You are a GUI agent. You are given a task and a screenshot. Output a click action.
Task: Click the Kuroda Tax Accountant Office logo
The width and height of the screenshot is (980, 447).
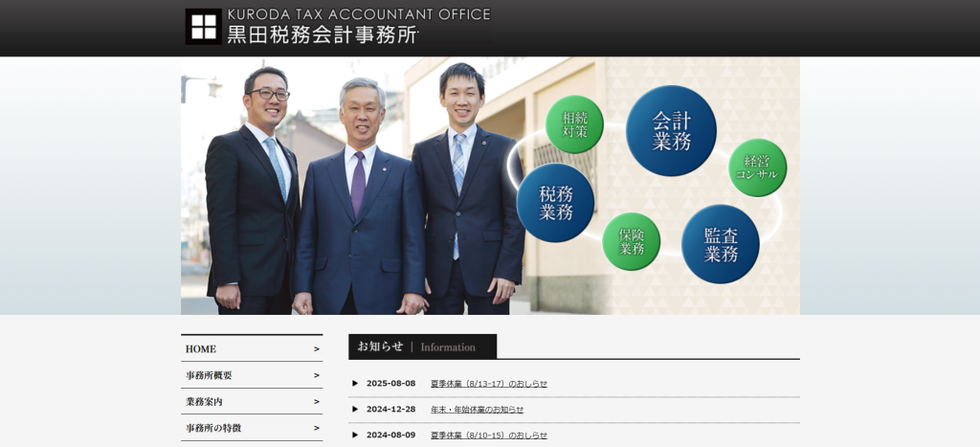pyautogui.click(x=337, y=27)
